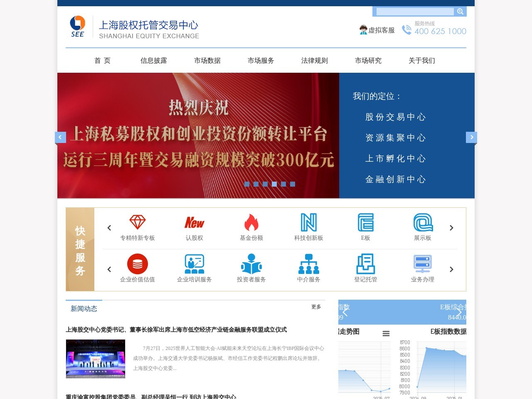Open the 法律规则 menu
The width and height of the screenshot is (532, 399).
coord(315,61)
